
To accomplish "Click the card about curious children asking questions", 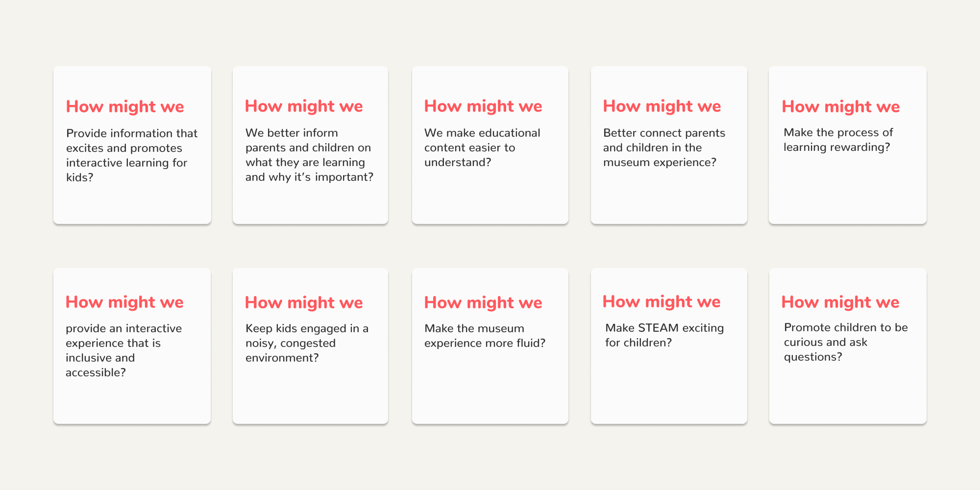I will pos(848,346).
